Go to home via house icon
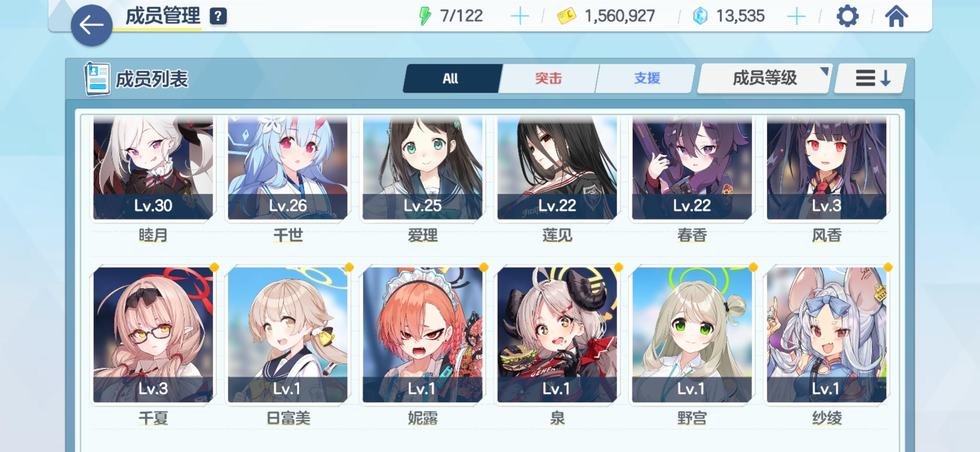Screen dimensions: 980x452 [896, 17]
